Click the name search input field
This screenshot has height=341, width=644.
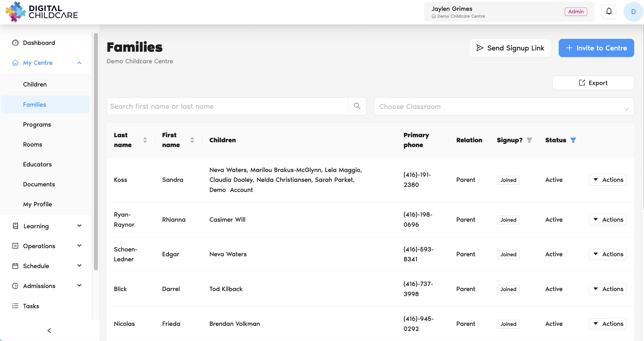(x=227, y=106)
